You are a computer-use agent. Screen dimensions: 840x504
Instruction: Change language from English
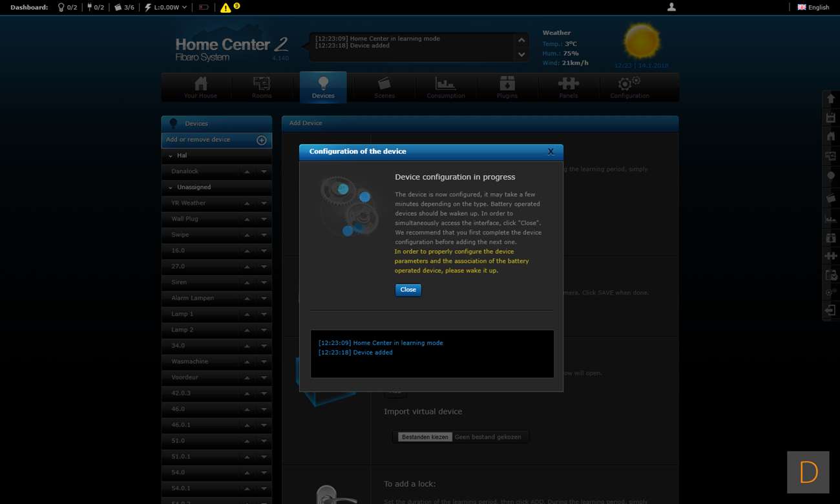(813, 7)
